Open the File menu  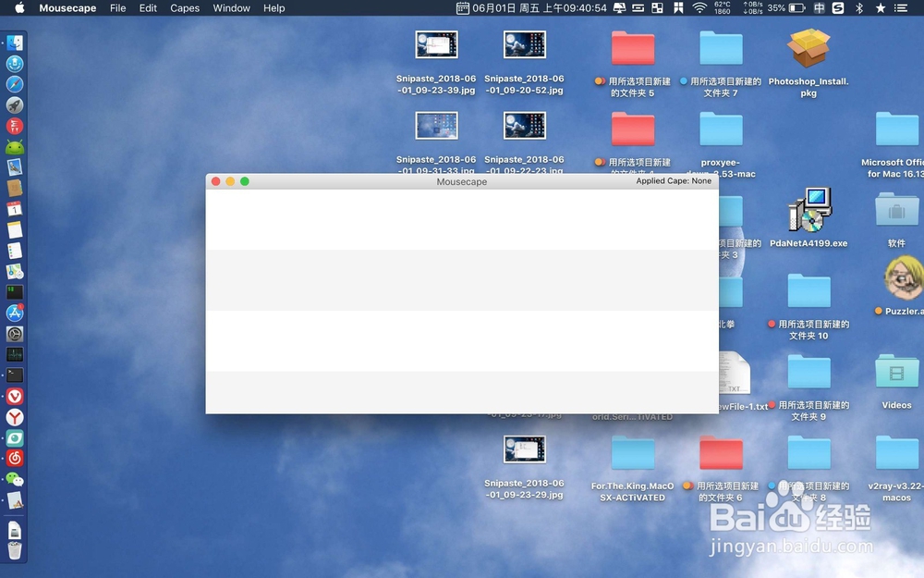pyautogui.click(x=118, y=8)
